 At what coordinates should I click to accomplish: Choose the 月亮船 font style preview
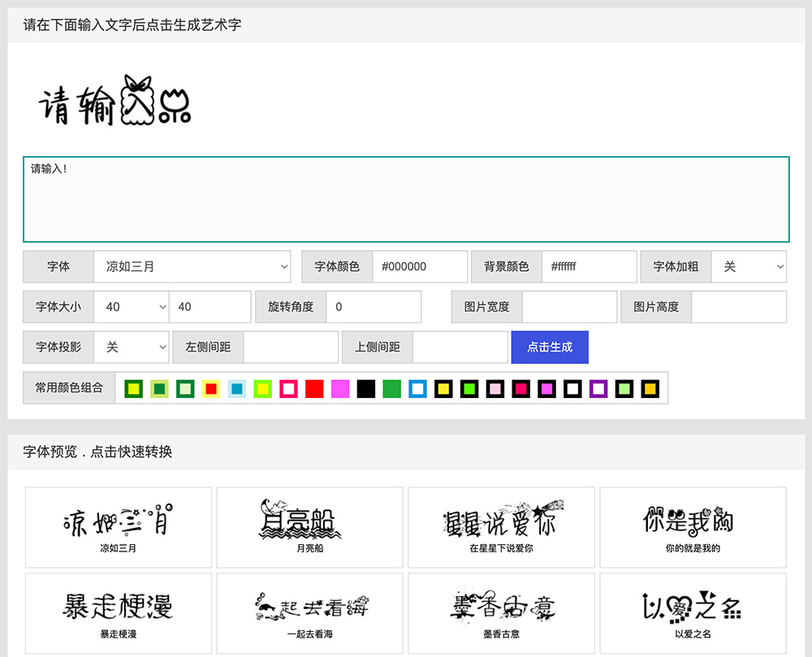[309, 527]
